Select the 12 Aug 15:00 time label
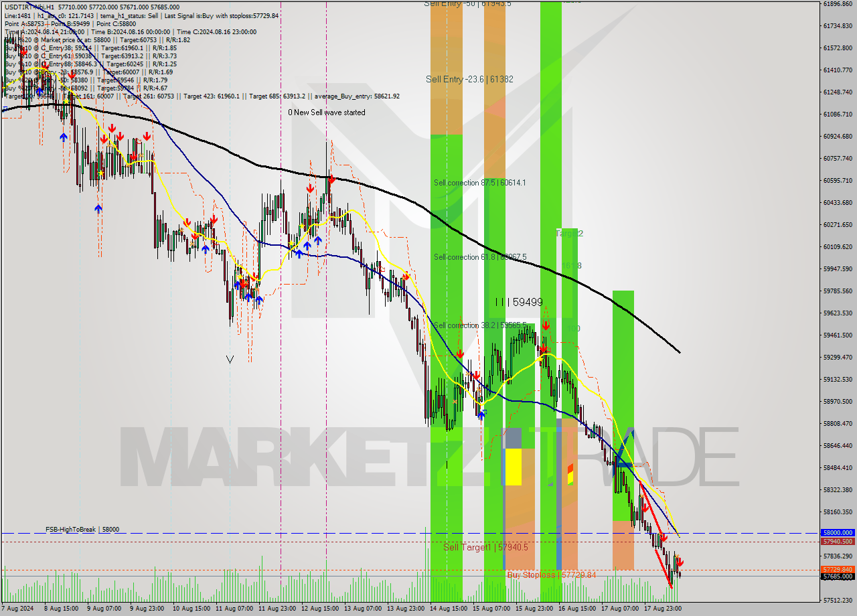 (x=320, y=609)
